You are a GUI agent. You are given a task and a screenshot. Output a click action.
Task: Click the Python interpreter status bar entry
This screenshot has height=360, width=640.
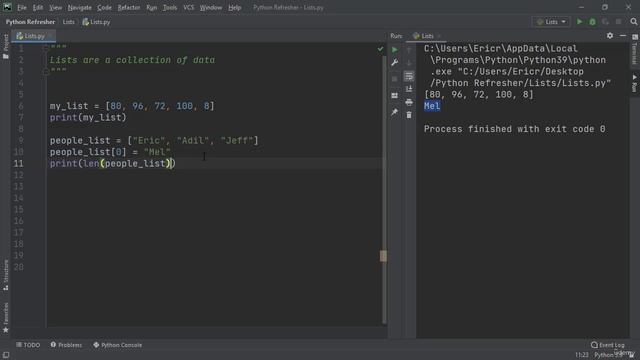click(609, 355)
